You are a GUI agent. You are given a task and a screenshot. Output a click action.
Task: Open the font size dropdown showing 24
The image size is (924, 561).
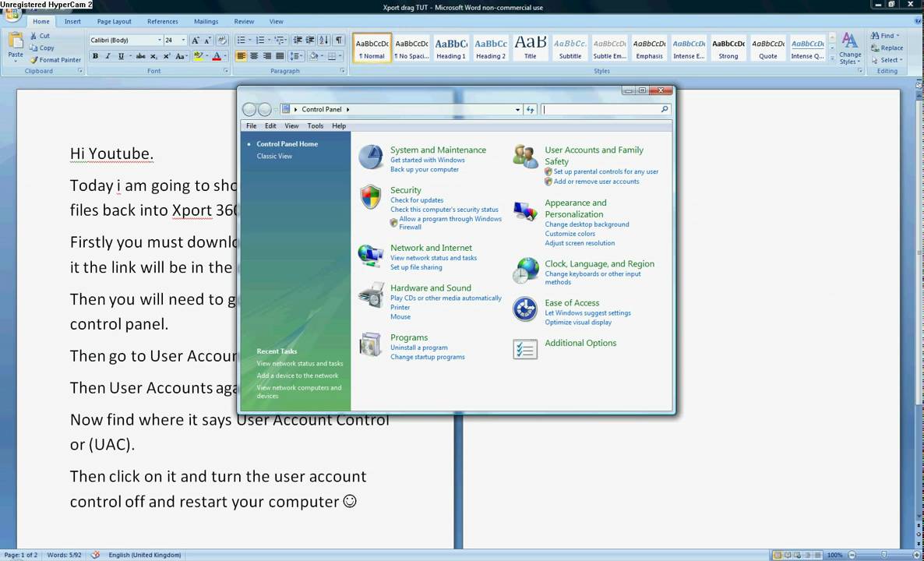point(183,40)
